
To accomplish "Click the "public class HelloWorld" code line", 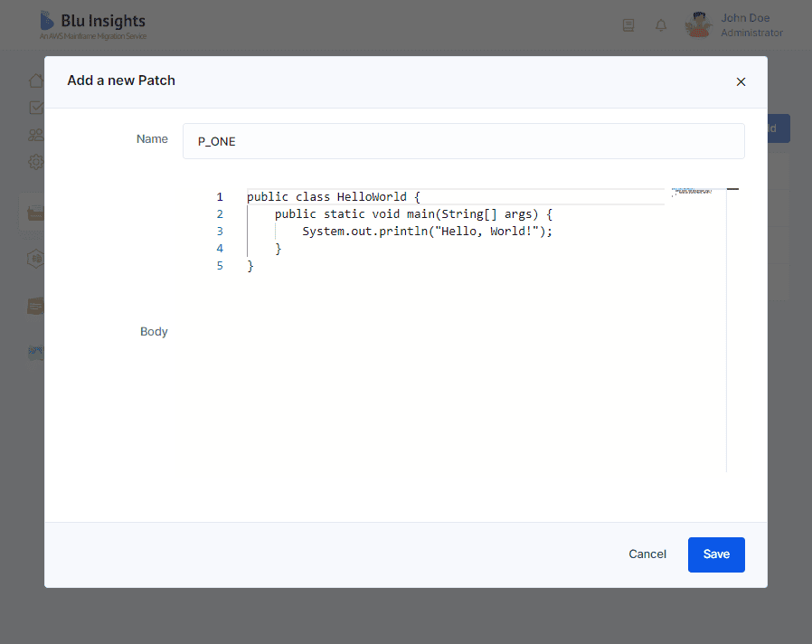I will point(333,197).
